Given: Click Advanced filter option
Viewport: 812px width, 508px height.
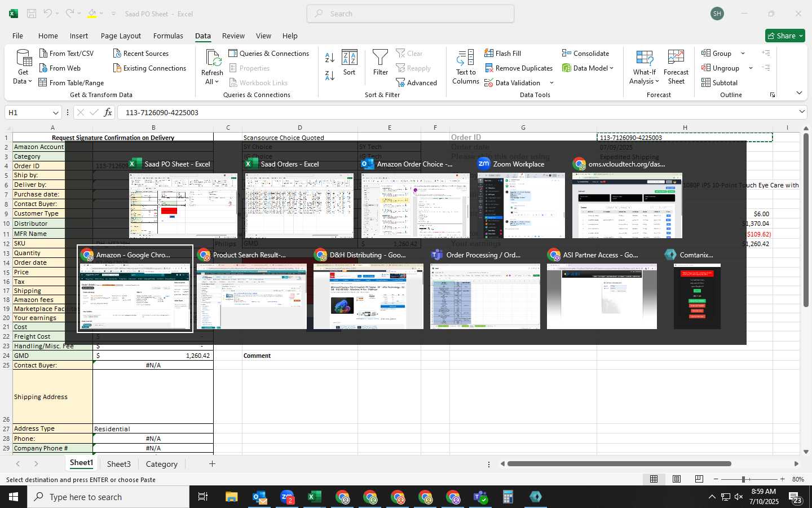Looking at the screenshot, I should coord(417,82).
